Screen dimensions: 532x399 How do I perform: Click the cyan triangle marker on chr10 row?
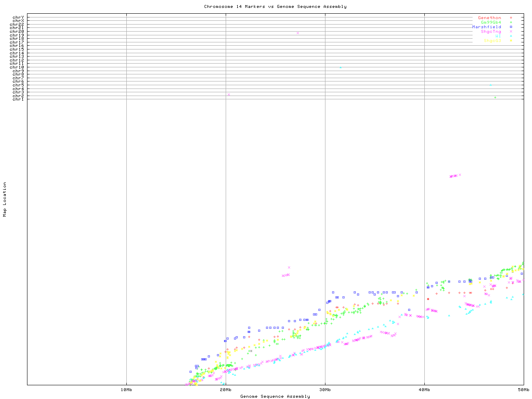340,67
